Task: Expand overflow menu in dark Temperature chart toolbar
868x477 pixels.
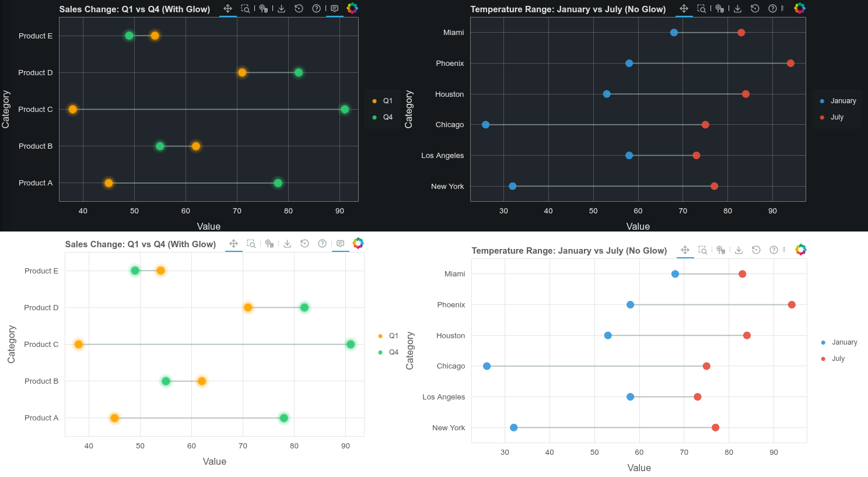Action: click(x=783, y=9)
